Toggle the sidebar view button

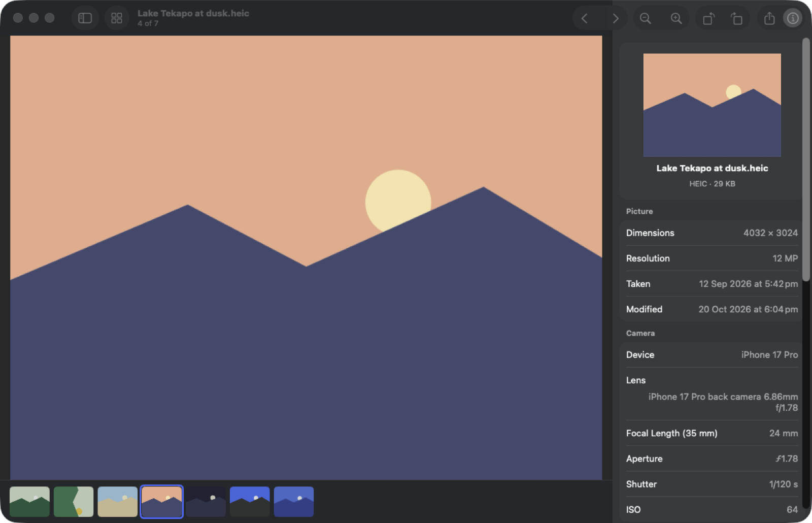pyautogui.click(x=85, y=18)
